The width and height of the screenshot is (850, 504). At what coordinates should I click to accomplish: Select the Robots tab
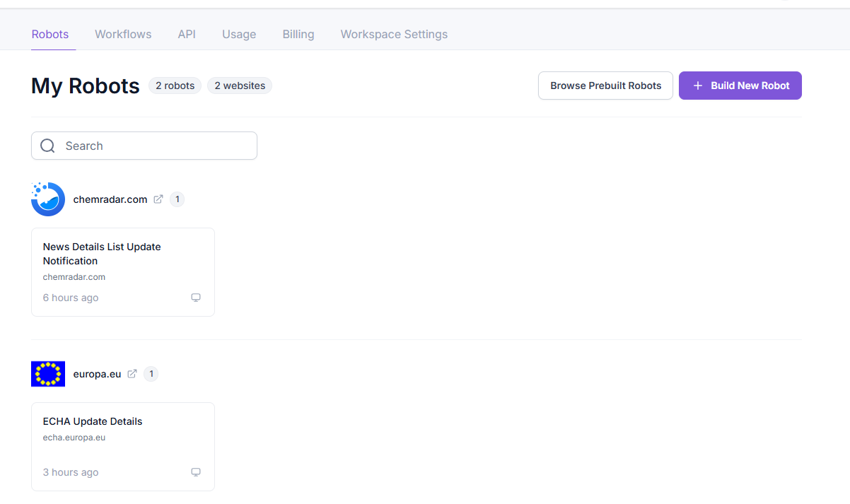point(50,34)
